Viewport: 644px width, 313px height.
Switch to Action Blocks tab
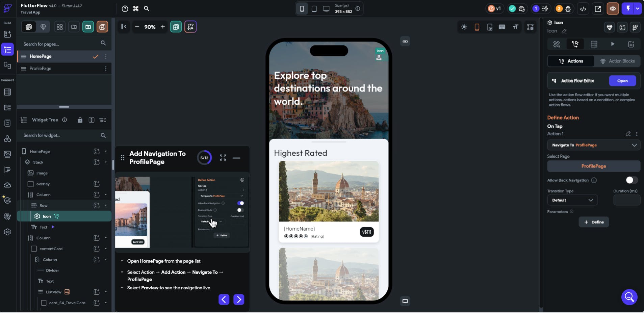[x=617, y=61]
